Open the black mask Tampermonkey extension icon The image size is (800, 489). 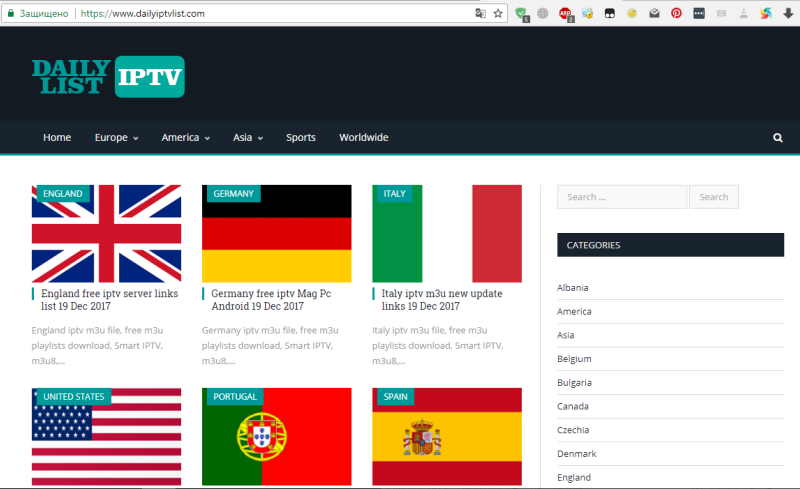pyautogui.click(x=610, y=14)
